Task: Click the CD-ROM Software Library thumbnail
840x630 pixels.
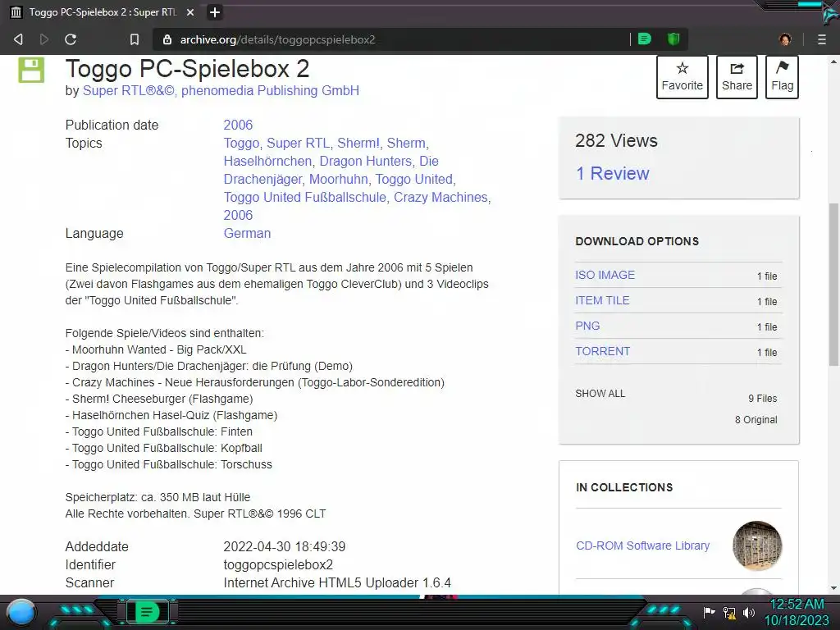Action: click(757, 546)
